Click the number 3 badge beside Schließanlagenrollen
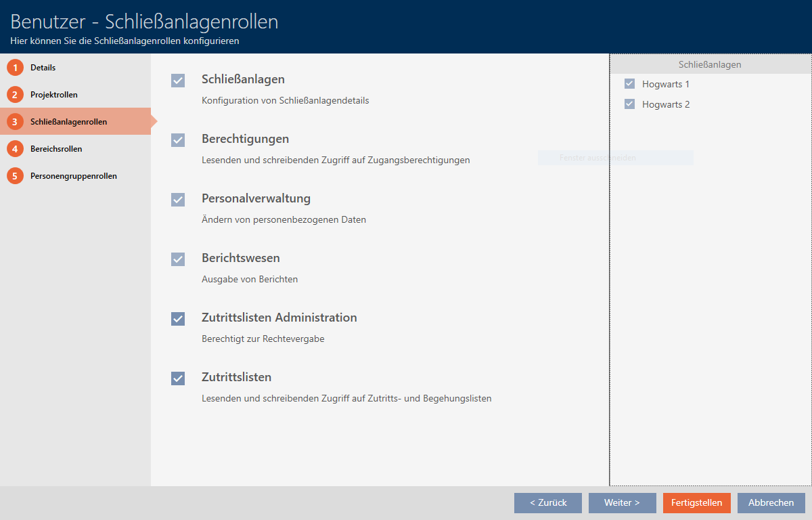812x520 pixels. [x=15, y=122]
